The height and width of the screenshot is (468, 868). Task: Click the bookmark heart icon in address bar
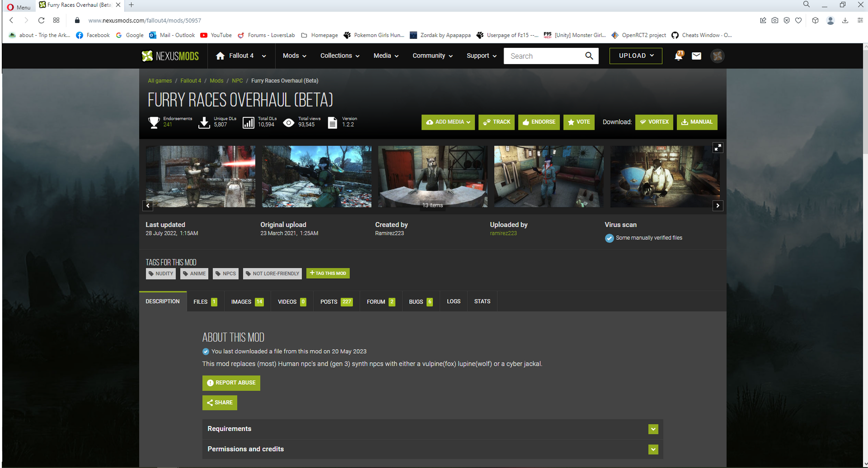[798, 20]
